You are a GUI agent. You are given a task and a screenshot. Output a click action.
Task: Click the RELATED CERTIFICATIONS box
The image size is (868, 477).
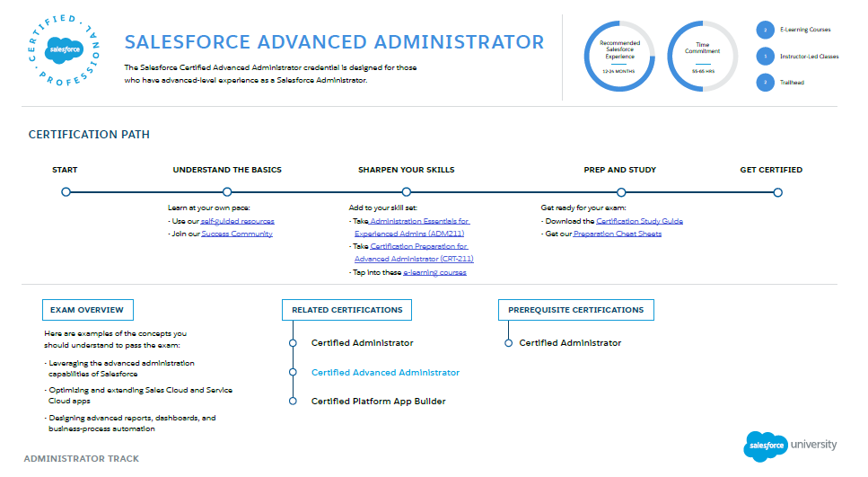click(347, 310)
